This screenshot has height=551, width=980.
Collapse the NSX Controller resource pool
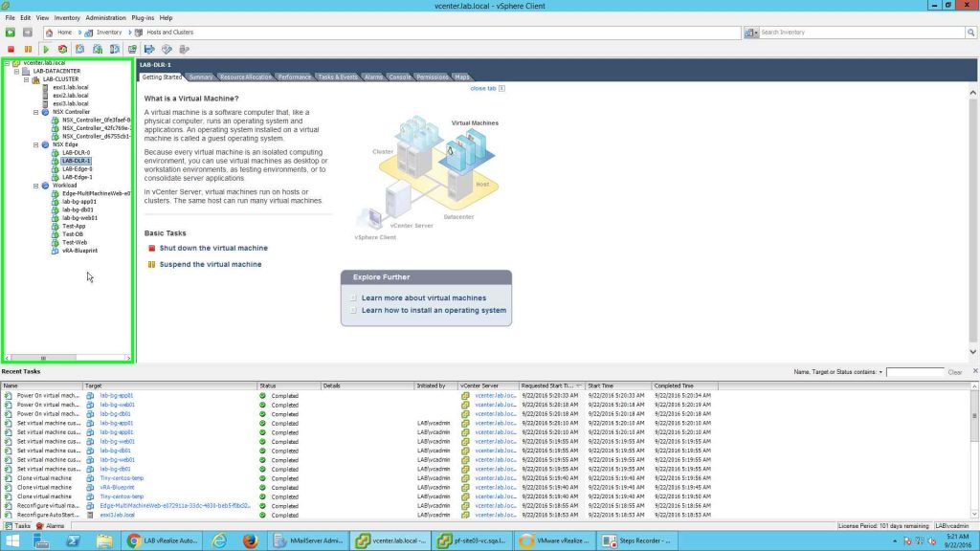36,112
